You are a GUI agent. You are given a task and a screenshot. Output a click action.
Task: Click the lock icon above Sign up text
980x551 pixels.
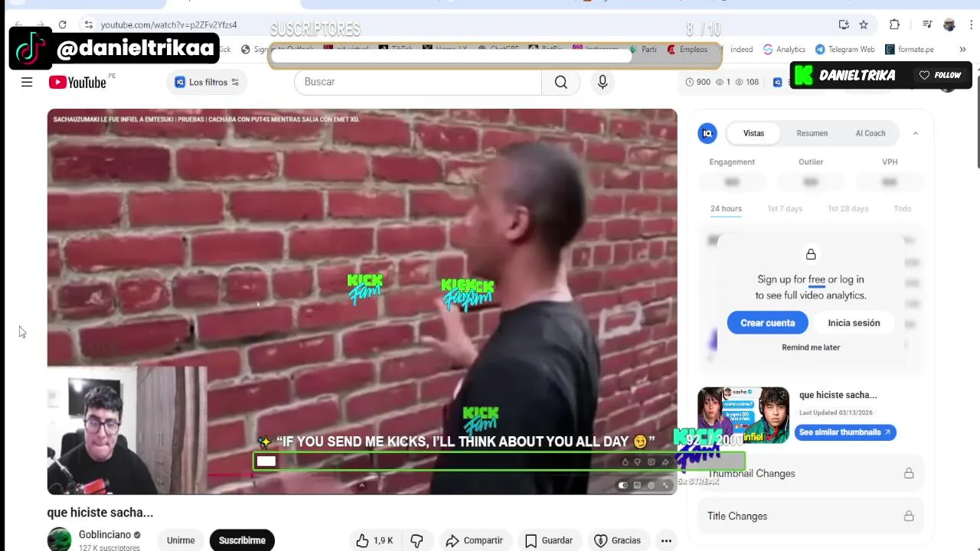(x=811, y=254)
